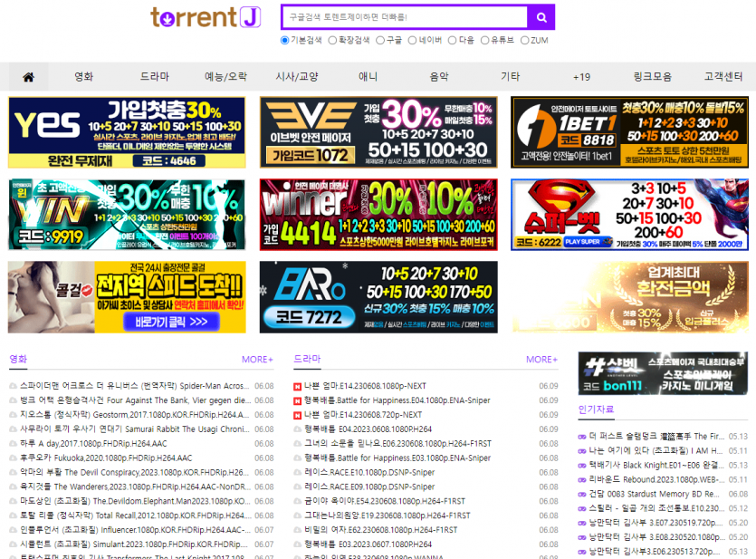Image resolution: width=756 pixels, height=559 pixels.
Task: Open the 고객센터 menu
Action: pyautogui.click(x=723, y=77)
